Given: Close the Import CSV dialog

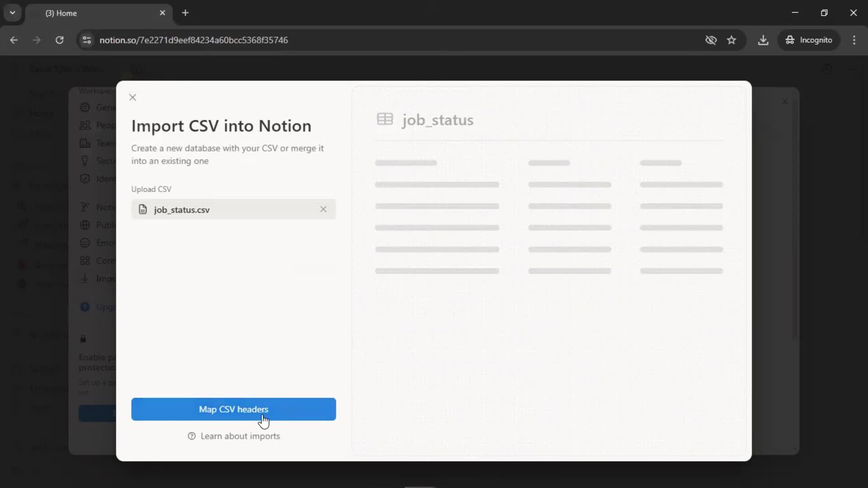Looking at the screenshot, I should pos(132,97).
